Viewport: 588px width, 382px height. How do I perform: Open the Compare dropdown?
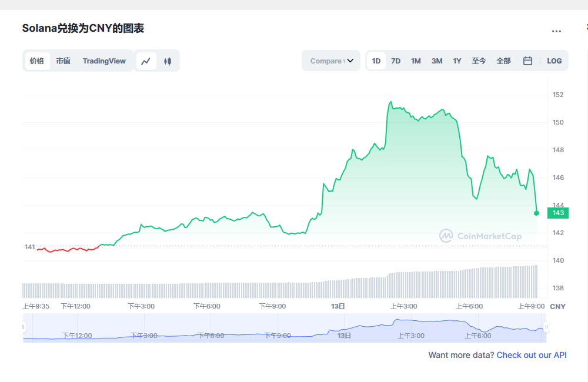point(331,61)
